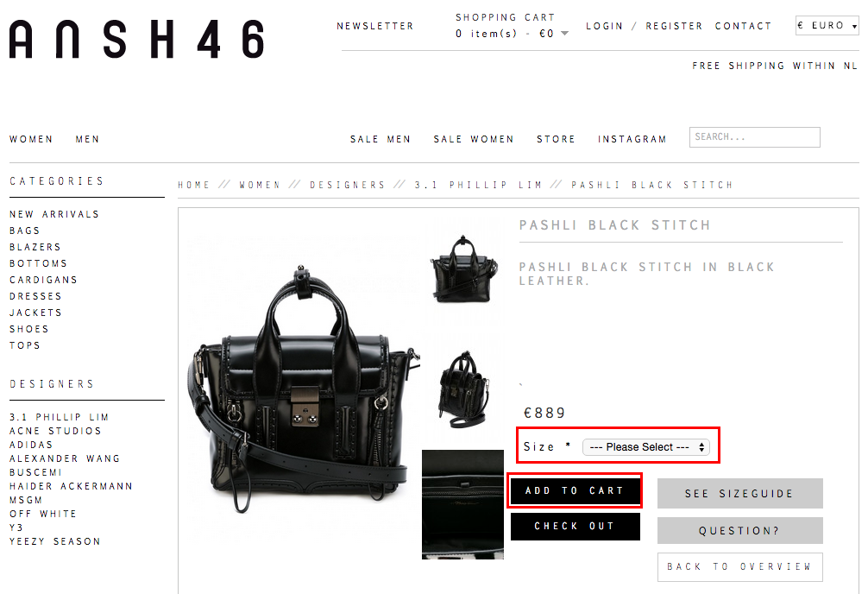Open the See Sizeguide button
The image size is (868, 594).
pos(739,493)
